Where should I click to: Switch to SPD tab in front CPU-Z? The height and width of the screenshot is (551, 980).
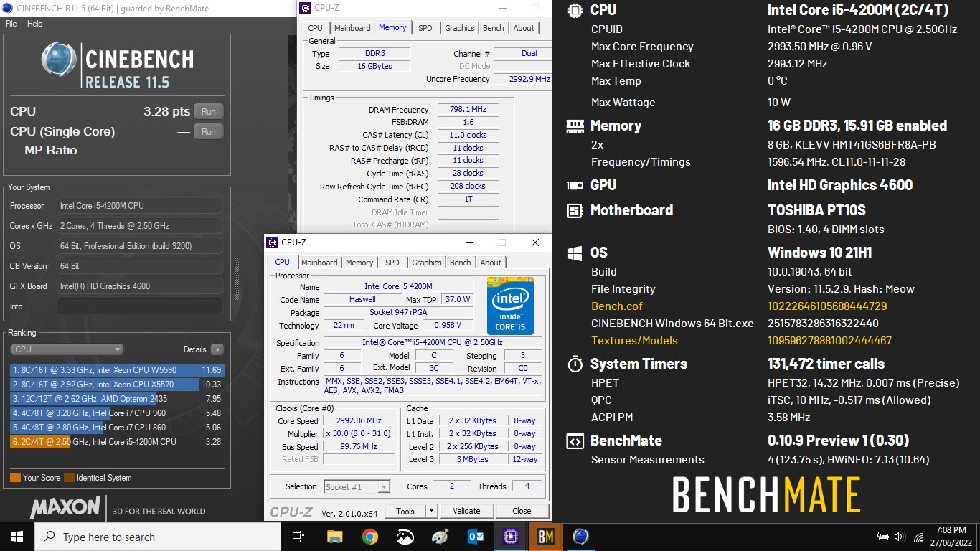click(x=392, y=263)
